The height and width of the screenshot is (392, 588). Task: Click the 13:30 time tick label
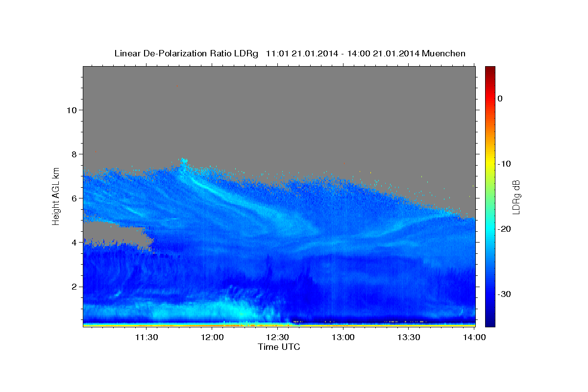click(409, 337)
